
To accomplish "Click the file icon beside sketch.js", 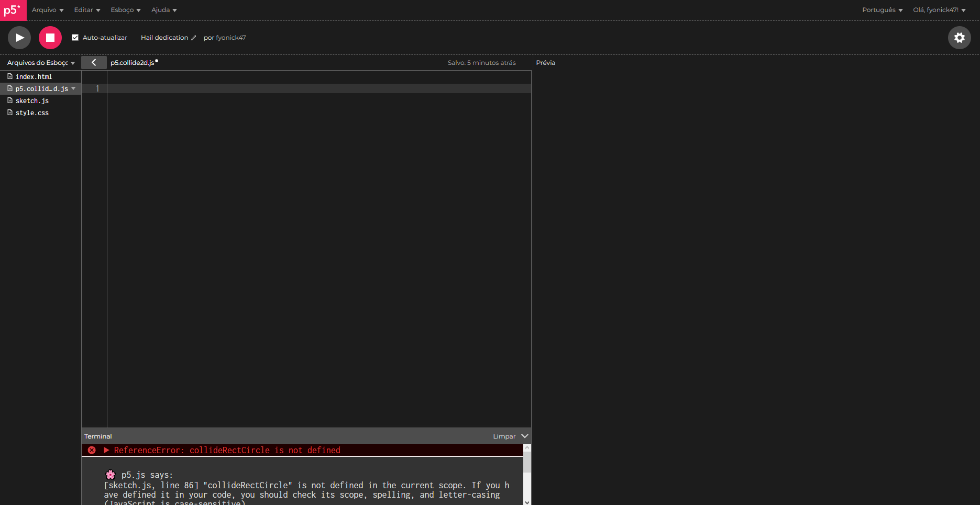I will (x=10, y=100).
